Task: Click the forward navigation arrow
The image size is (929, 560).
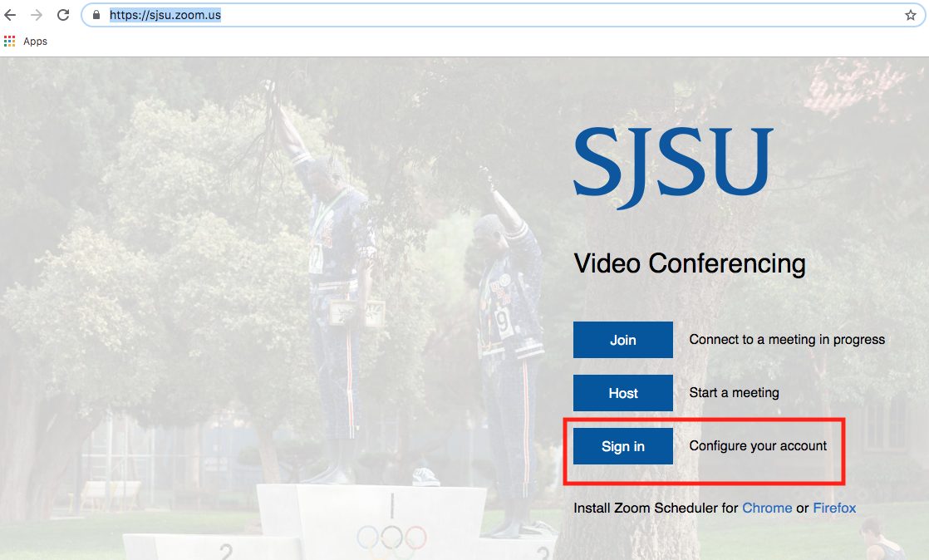Action: tap(37, 14)
